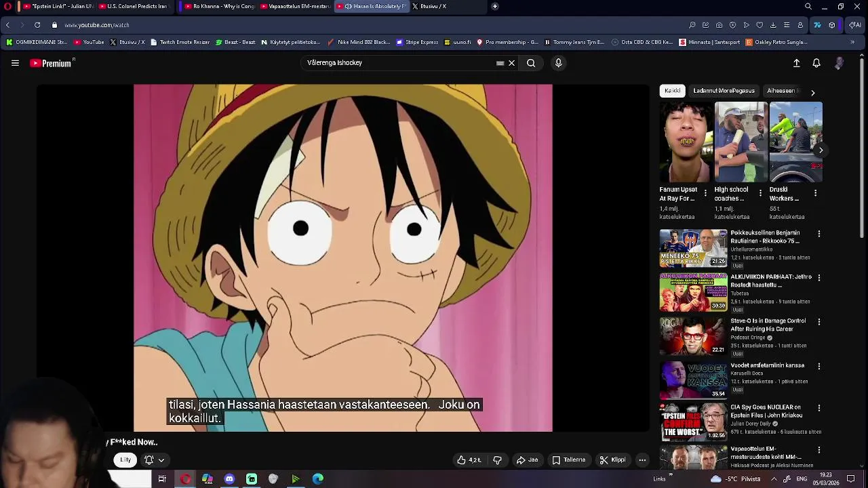868x488 pixels.
Task: Open the Benjamin Rautiainen video title
Action: point(765,237)
